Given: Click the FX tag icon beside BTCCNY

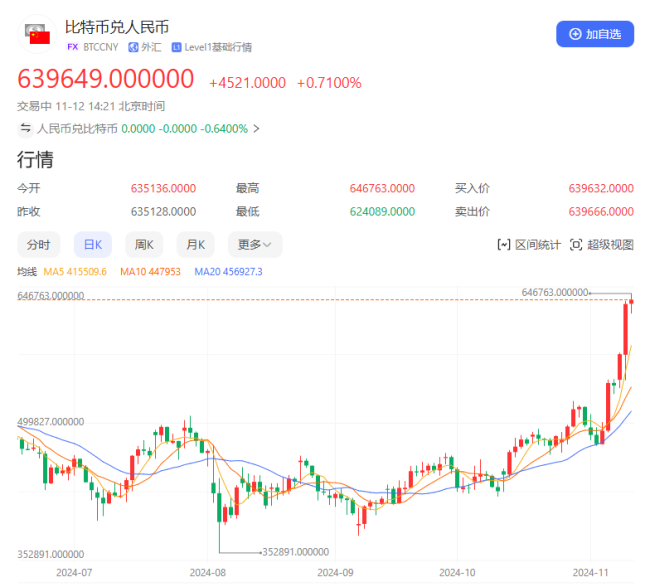Looking at the screenshot, I should [73, 47].
